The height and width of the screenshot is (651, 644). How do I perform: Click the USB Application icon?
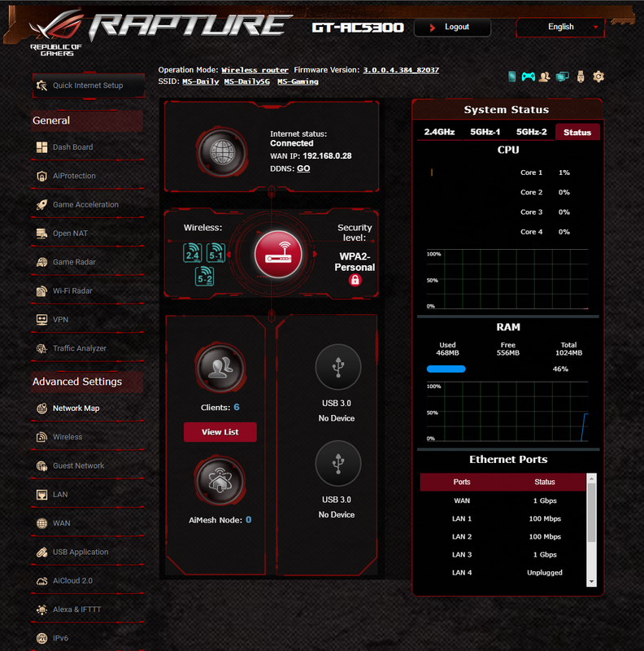42,553
